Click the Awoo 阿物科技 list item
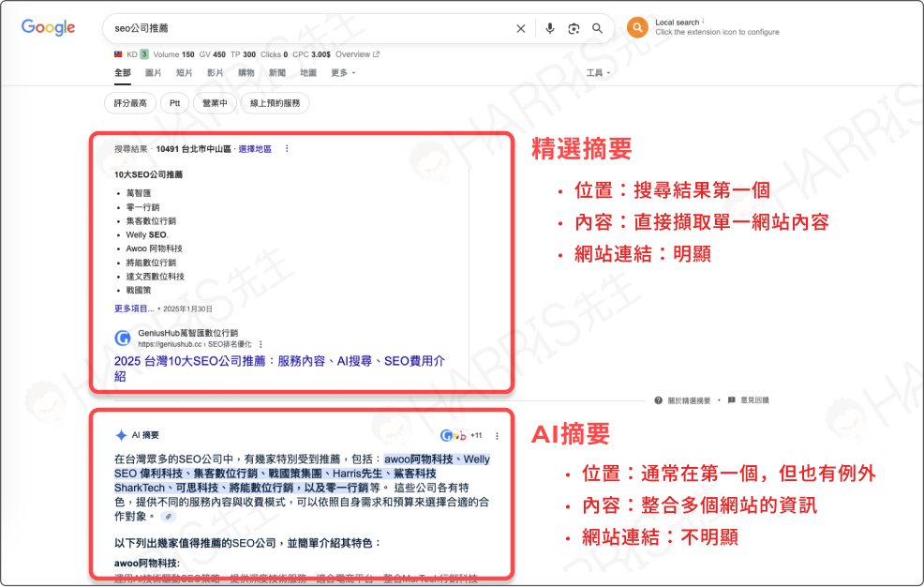Image resolution: width=924 pixels, height=587 pixels. (x=155, y=248)
